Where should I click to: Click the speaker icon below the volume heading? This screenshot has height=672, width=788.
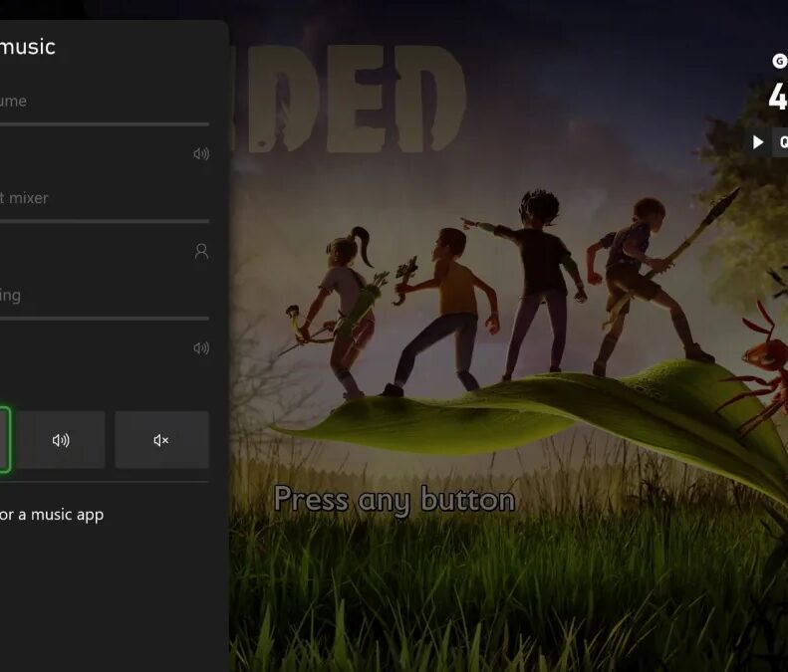(x=201, y=153)
